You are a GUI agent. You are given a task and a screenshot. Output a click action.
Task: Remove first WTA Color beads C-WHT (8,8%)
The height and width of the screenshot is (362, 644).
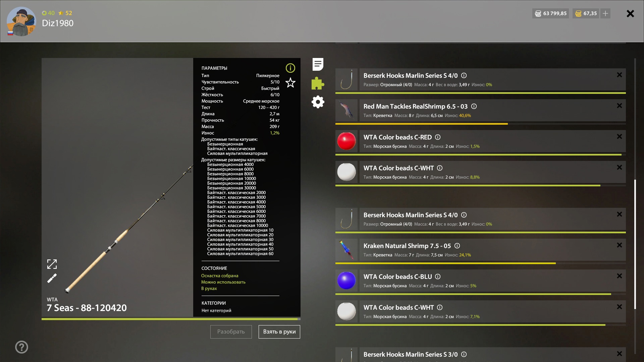point(620,168)
